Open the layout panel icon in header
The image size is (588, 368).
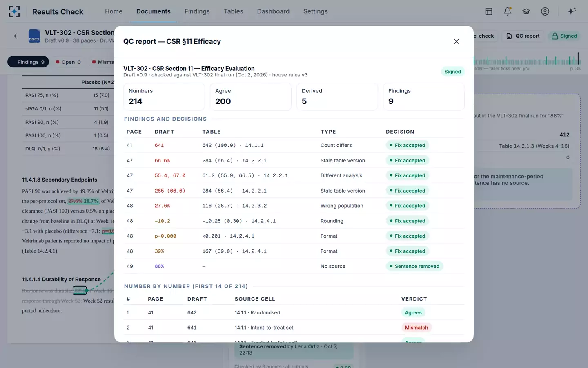point(488,11)
